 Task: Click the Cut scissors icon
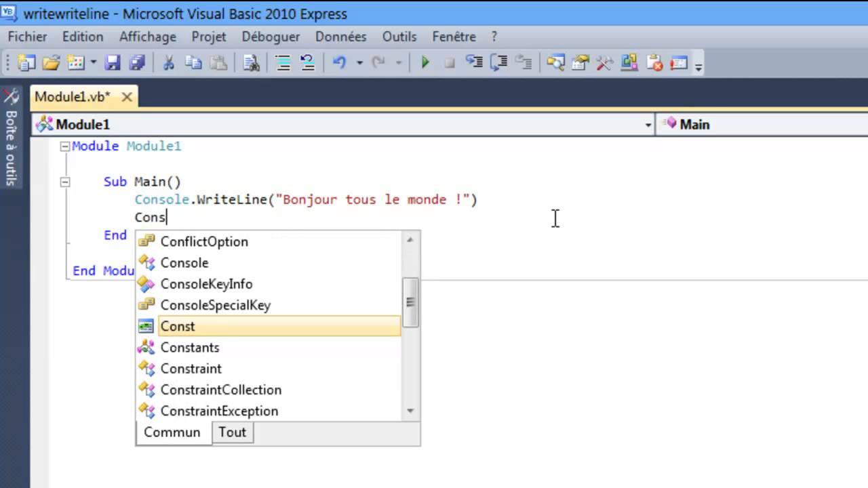pos(169,63)
